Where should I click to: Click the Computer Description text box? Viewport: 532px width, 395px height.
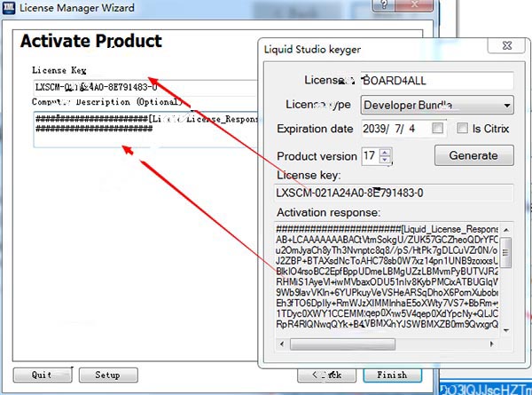(145, 129)
